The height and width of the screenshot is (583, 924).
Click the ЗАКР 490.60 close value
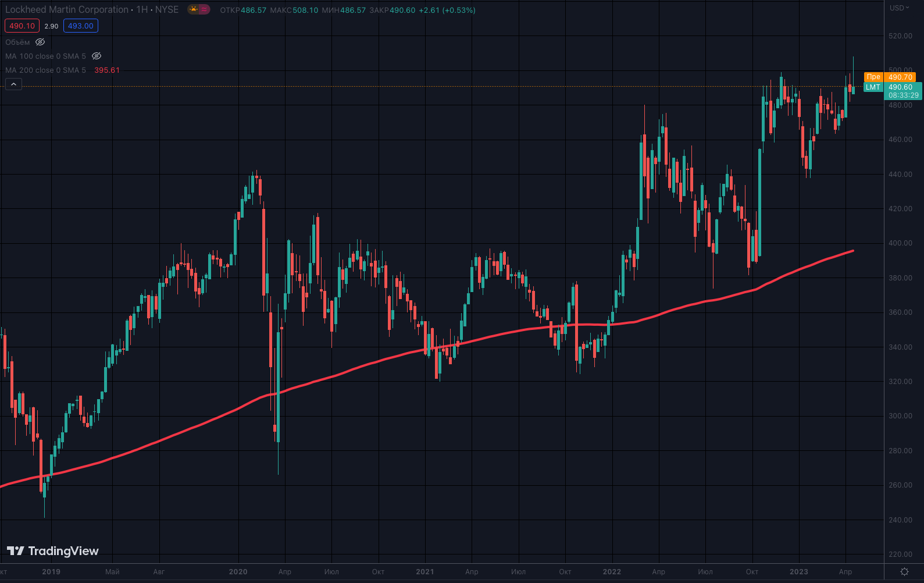coord(393,10)
